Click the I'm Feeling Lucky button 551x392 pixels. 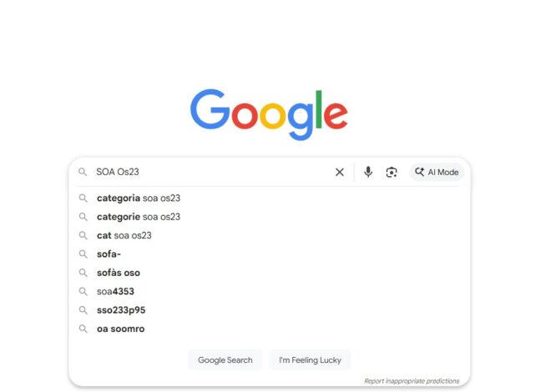[x=310, y=360]
